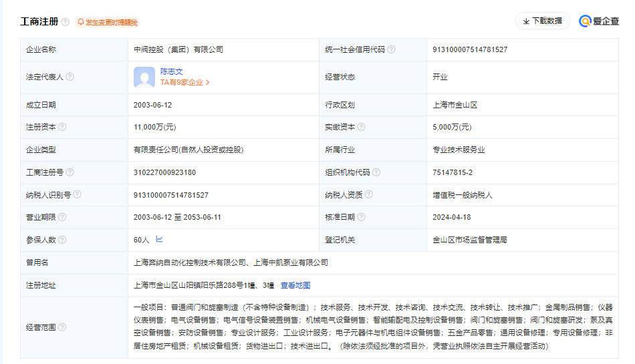The image size is (635, 364).
Task: Click the 工商注册 section heading
Action: tap(39, 21)
